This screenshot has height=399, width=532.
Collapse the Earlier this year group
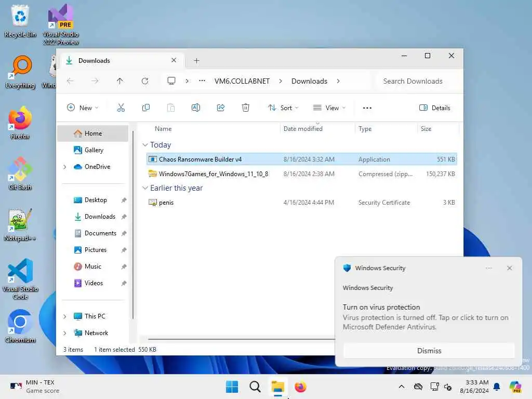(145, 188)
